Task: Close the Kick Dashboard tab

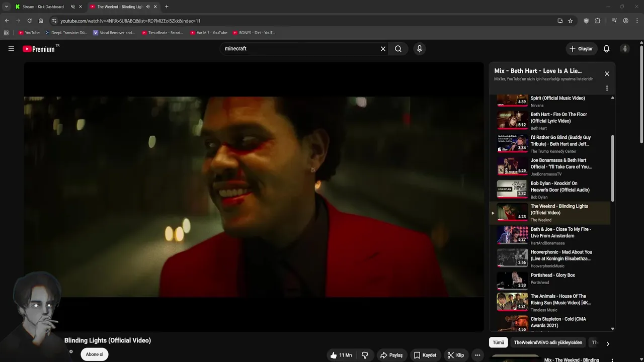Action: [80, 7]
